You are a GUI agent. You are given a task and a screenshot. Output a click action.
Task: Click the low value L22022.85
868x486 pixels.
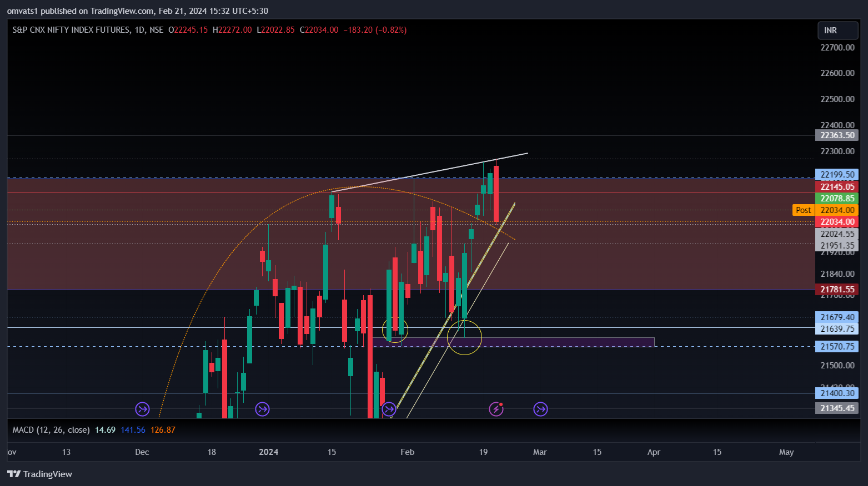(x=275, y=30)
